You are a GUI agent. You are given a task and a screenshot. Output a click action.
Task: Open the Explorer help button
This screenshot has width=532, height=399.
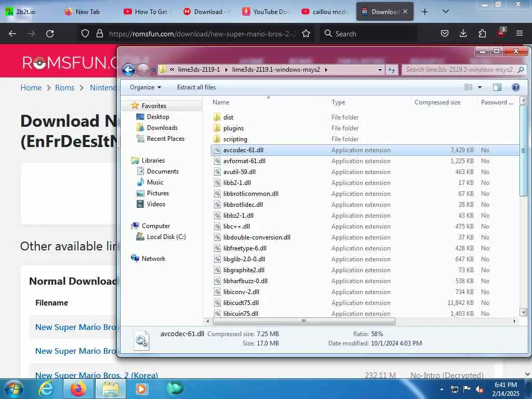point(516,87)
